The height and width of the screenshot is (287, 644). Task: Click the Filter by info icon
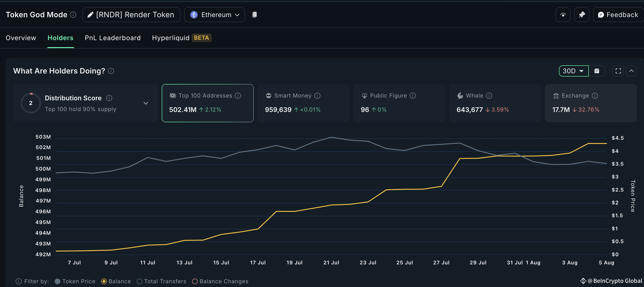[19, 281]
